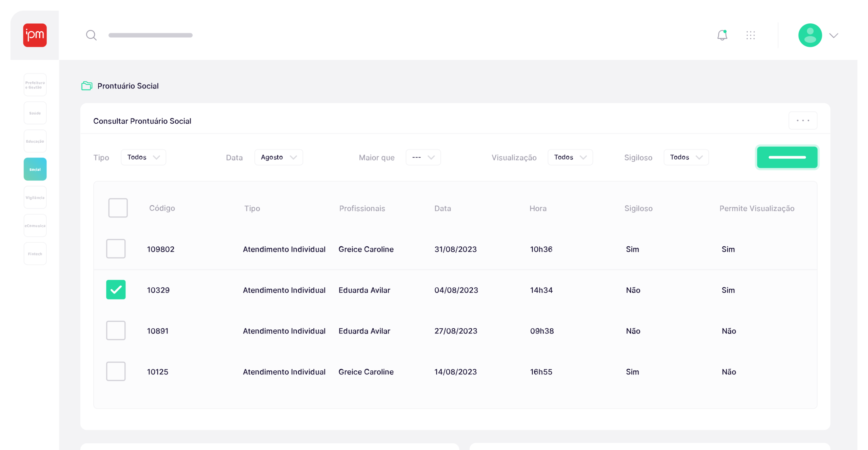The image size is (868, 450).
Task: Open the three-dot options menu
Action: click(x=803, y=120)
